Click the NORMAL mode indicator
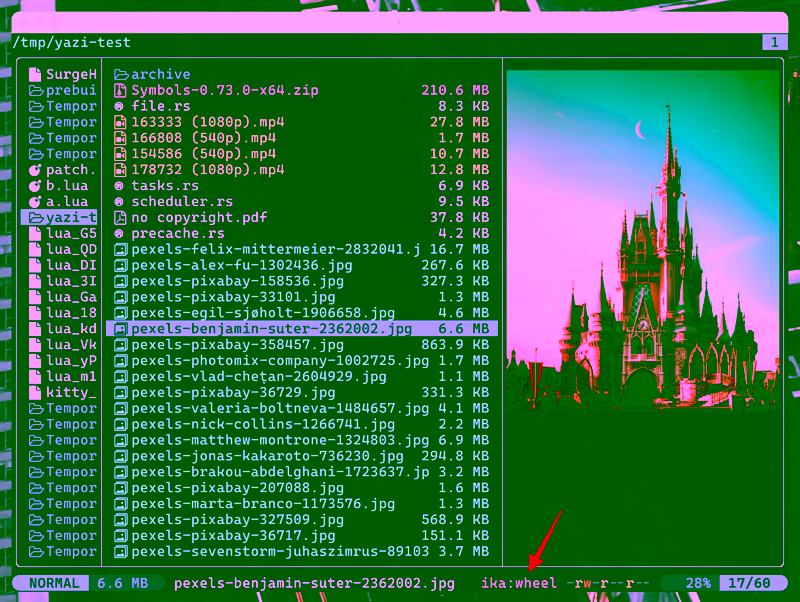The image size is (800, 602). coord(54,583)
